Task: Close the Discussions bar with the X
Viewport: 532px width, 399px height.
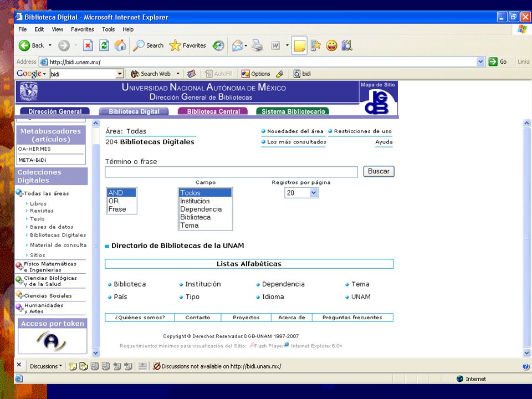Action: [x=19, y=365]
